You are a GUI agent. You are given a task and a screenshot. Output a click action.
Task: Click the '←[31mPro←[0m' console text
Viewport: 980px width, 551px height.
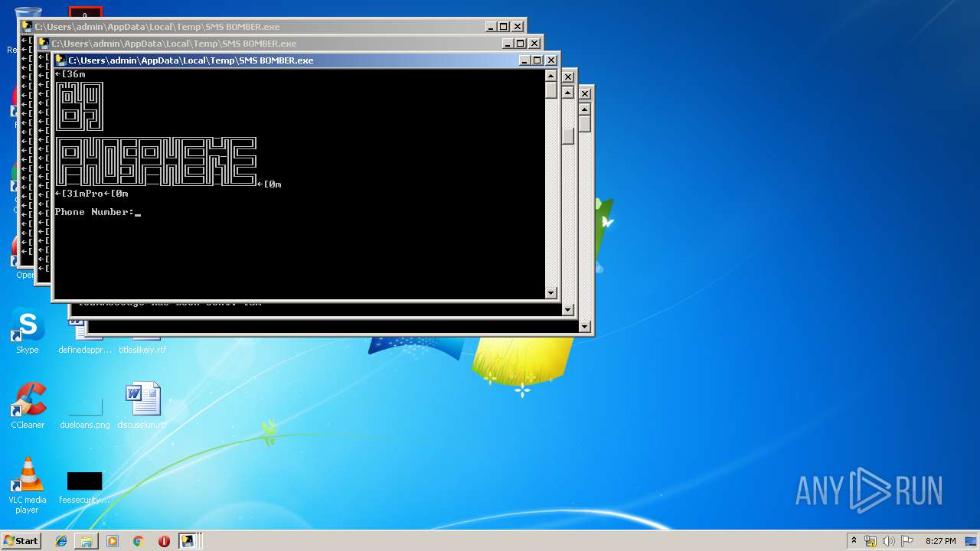tap(92, 194)
